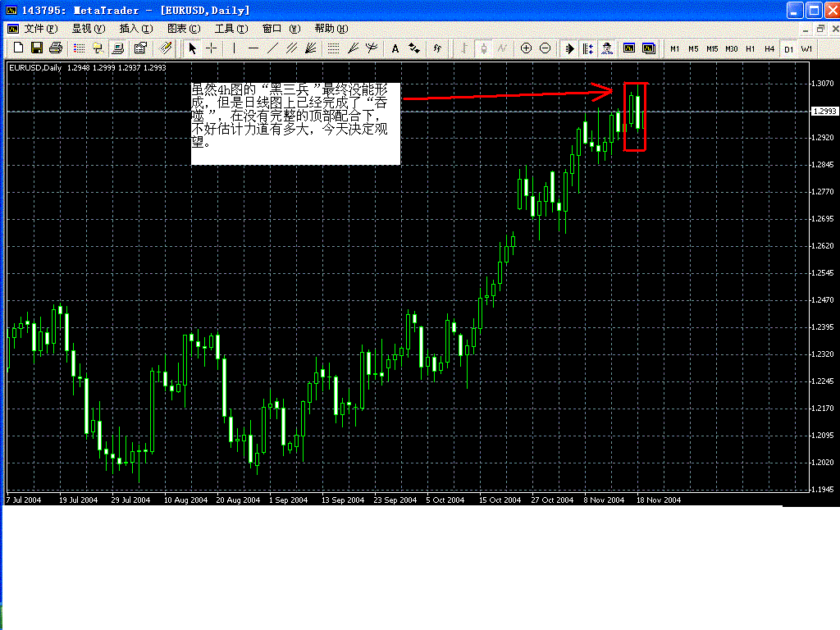840x630 pixels.
Task: Zoom in on the chart with plus icon
Action: (526, 48)
